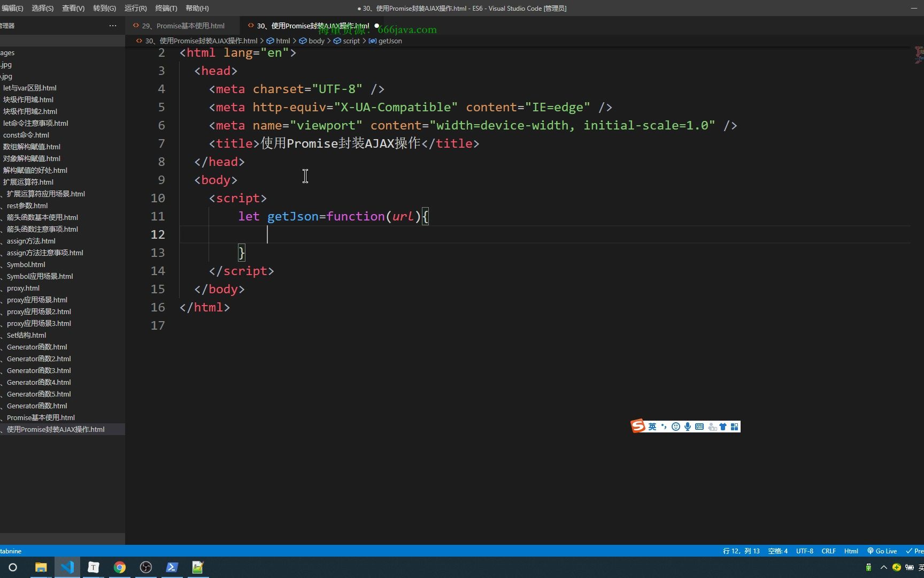The image size is (924, 578).
Task: Select 使用Promise封装AJAX操作.html in explorer
Action: click(x=63, y=429)
